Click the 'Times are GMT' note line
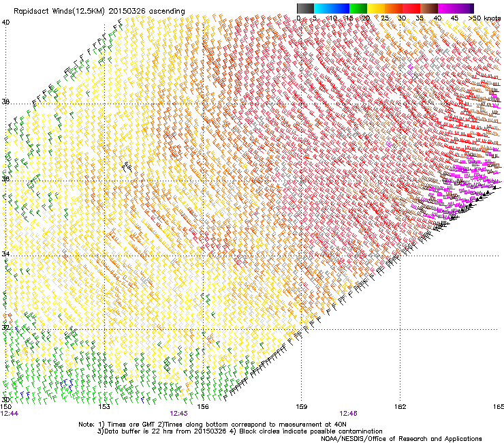This screenshot has width=504, height=443. [212, 425]
